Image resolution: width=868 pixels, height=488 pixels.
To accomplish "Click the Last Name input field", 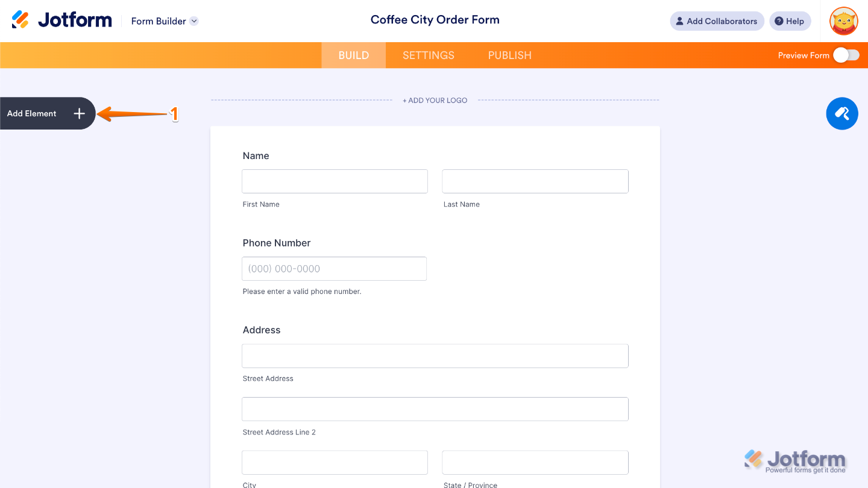I will click(x=535, y=181).
